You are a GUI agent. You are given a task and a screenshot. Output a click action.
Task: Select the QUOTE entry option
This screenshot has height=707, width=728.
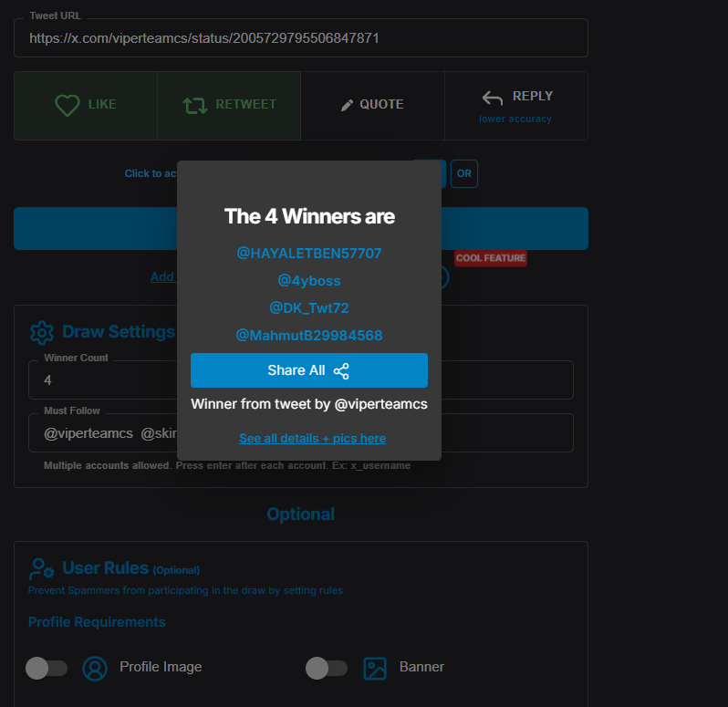pyautogui.click(x=373, y=106)
